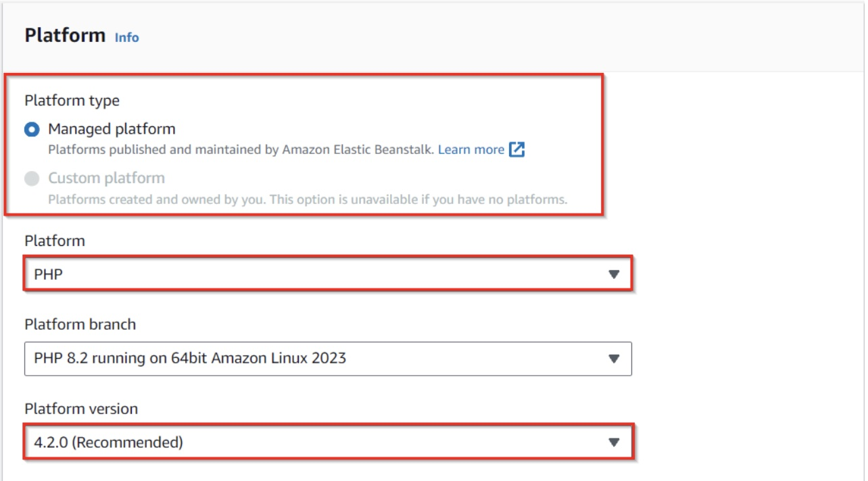Click the Managed platform description text

coord(242,149)
